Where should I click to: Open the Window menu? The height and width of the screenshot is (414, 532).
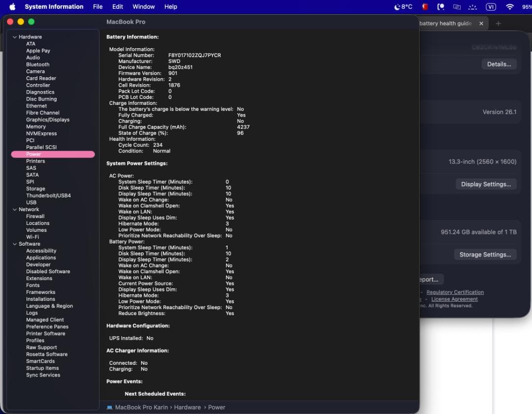coord(143,7)
